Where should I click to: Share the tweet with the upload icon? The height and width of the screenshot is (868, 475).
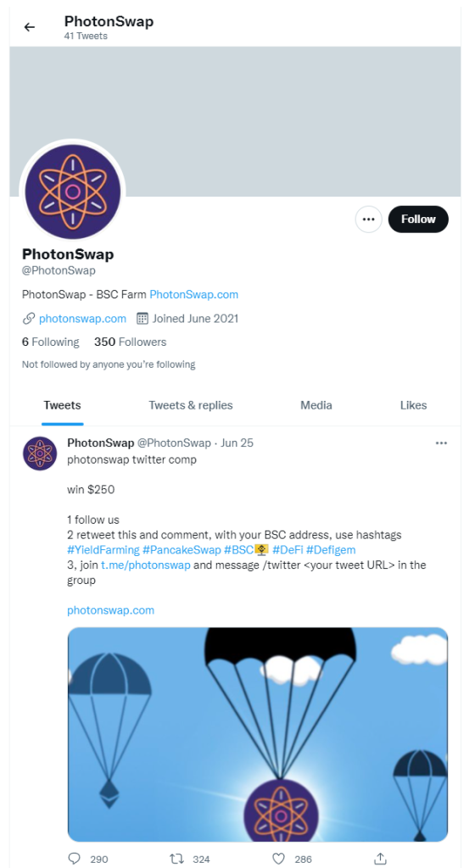pos(380,858)
